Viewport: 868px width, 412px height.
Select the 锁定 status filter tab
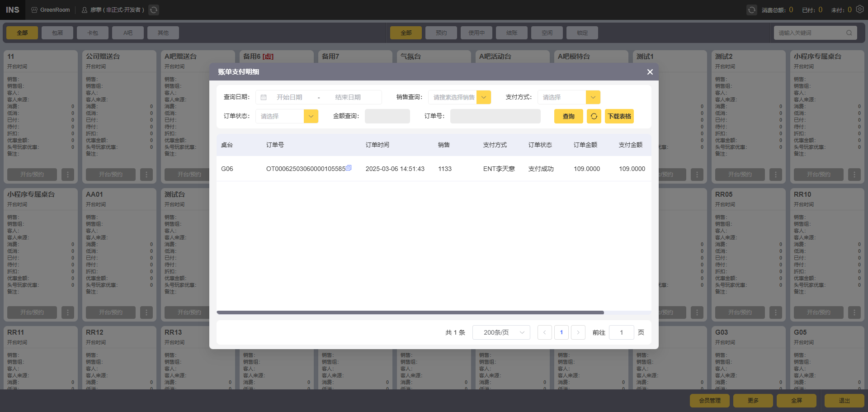tap(582, 33)
